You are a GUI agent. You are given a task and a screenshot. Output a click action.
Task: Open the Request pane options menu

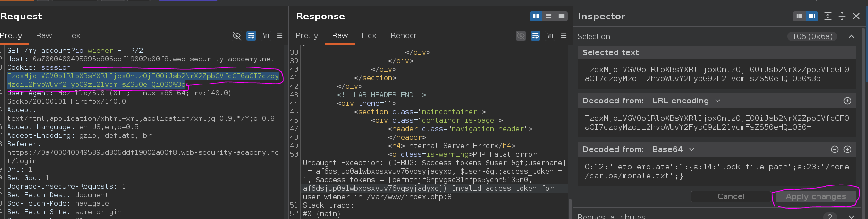279,35
